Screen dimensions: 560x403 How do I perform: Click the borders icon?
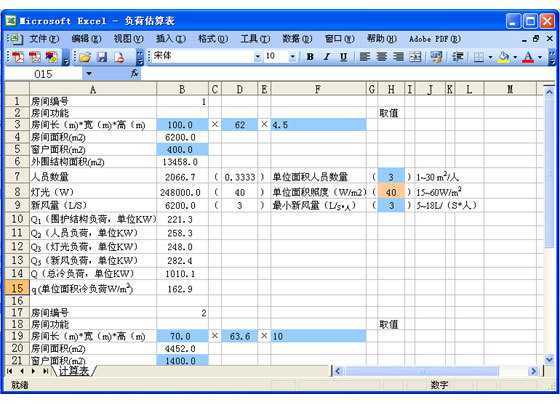click(x=479, y=57)
